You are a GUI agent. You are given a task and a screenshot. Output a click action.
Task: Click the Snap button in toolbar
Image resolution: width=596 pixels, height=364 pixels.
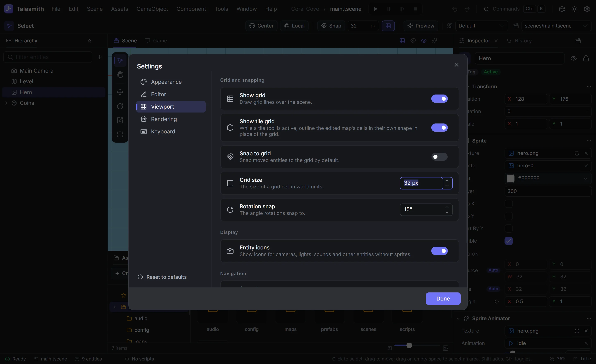pos(331,26)
